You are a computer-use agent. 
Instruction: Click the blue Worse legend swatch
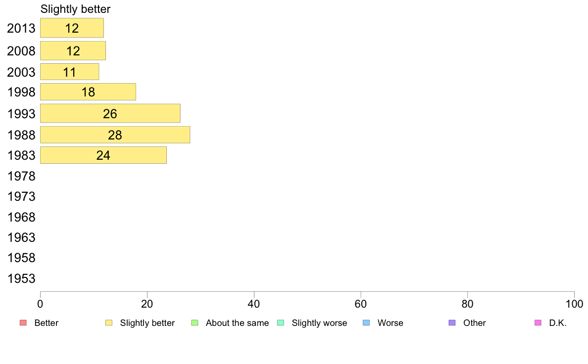click(x=366, y=323)
